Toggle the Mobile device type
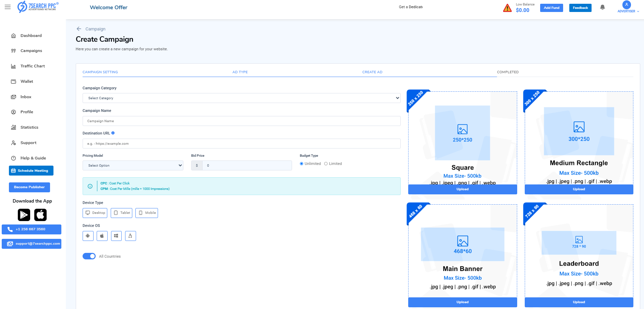644x309 pixels. [147, 213]
